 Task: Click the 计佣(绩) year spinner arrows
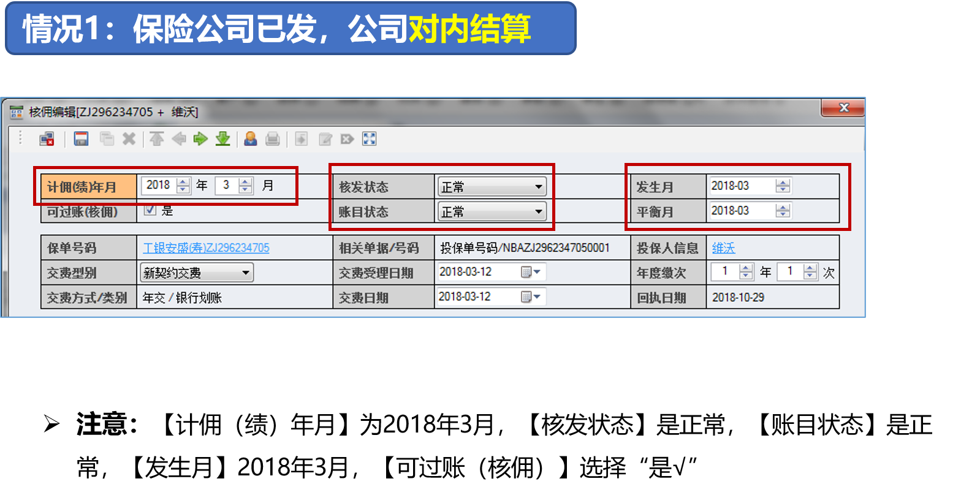click(x=183, y=186)
